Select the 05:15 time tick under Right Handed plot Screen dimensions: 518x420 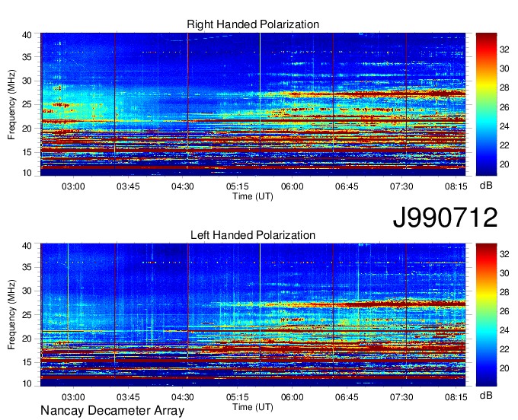coord(238,186)
